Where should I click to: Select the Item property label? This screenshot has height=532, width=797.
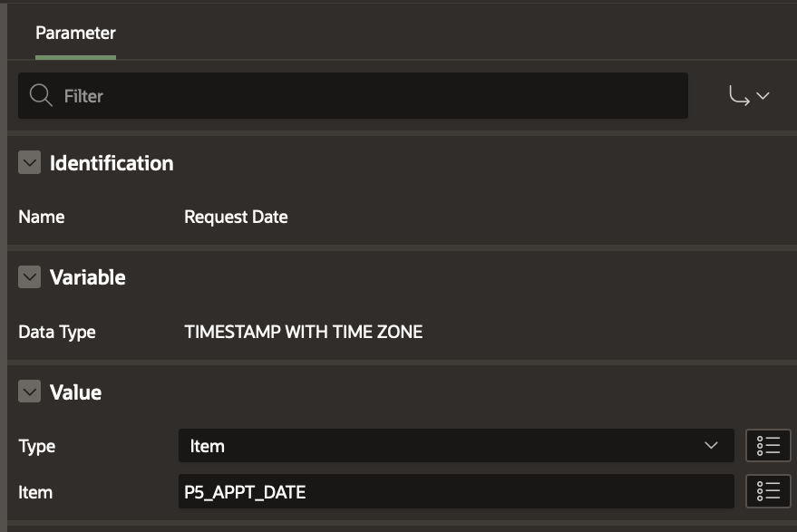[35, 492]
